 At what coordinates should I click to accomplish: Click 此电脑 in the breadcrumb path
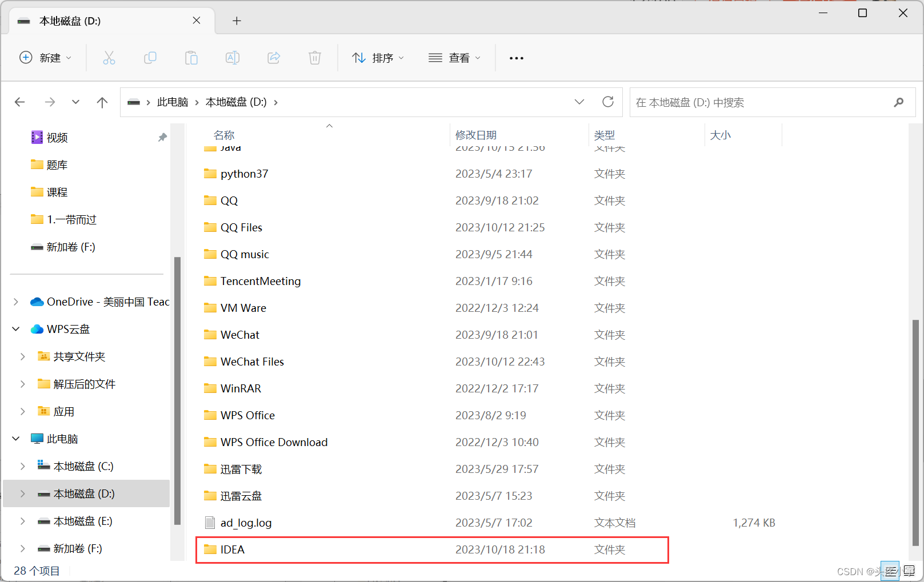coord(173,102)
